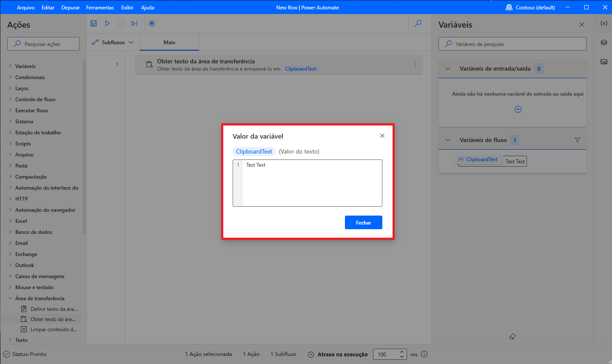Open the Depurar menu
Screen dimensions: 612x364
pyautogui.click(x=70, y=7)
